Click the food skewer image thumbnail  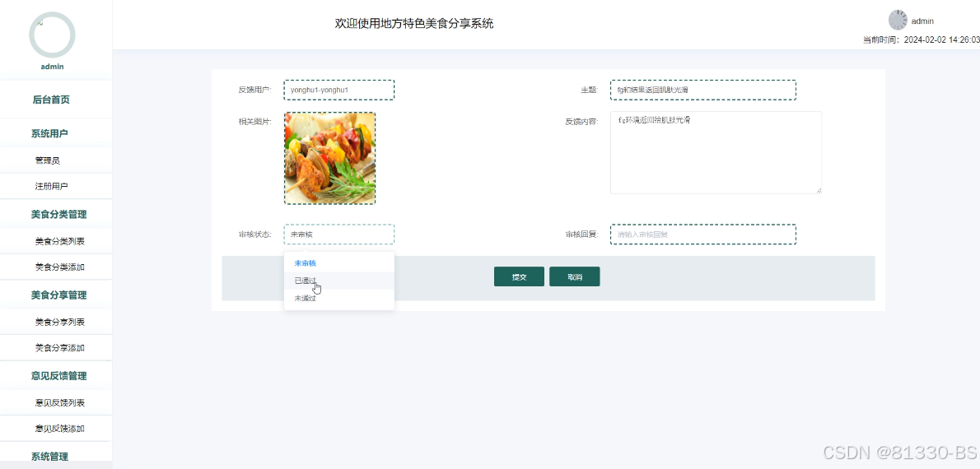(330, 158)
